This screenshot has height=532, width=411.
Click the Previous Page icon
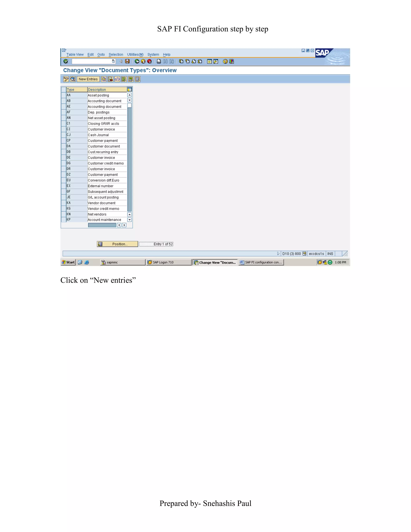click(x=187, y=61)
